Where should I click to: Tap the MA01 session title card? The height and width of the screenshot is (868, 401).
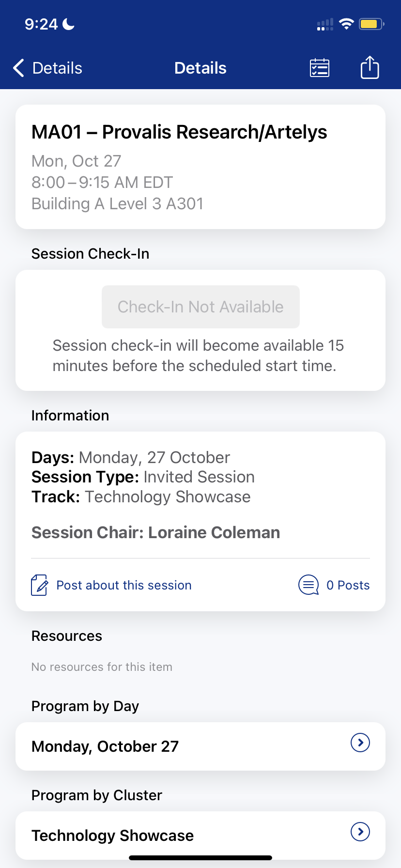click(200, 167)
